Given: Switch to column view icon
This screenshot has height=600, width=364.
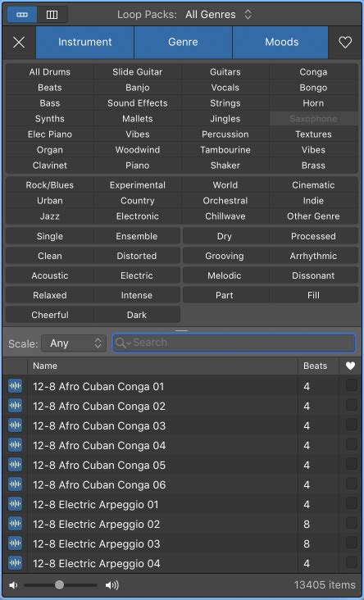Looking at the screenshot, I should [x=52, y=15].
